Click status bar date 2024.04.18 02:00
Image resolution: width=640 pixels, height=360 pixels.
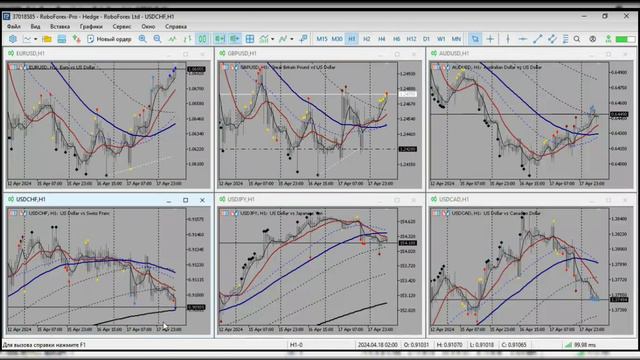click(377, 345)
